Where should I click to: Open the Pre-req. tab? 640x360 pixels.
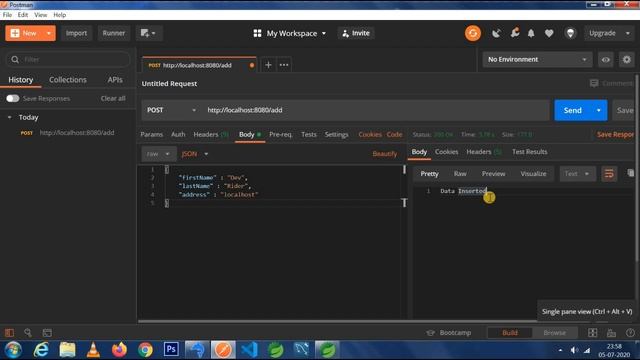281,134
